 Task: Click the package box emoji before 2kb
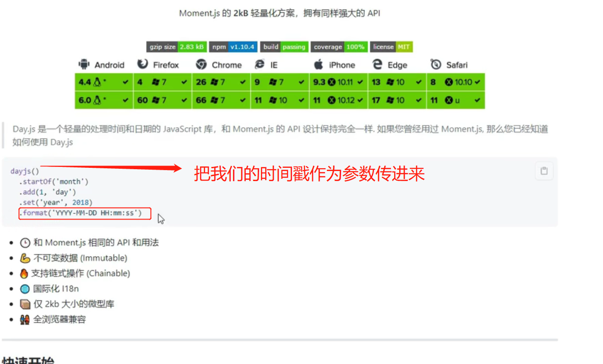point(25,304)
